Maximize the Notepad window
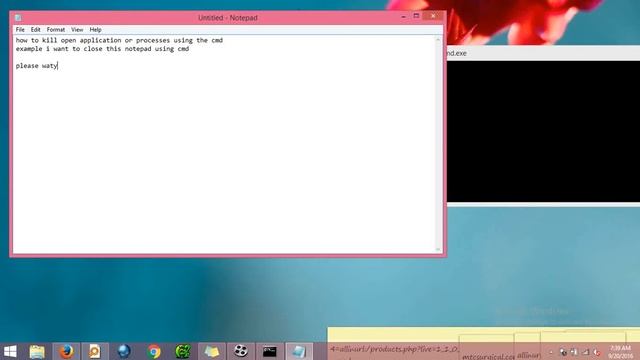The width and height of the screenshot is (640, 360). [416, 16]
